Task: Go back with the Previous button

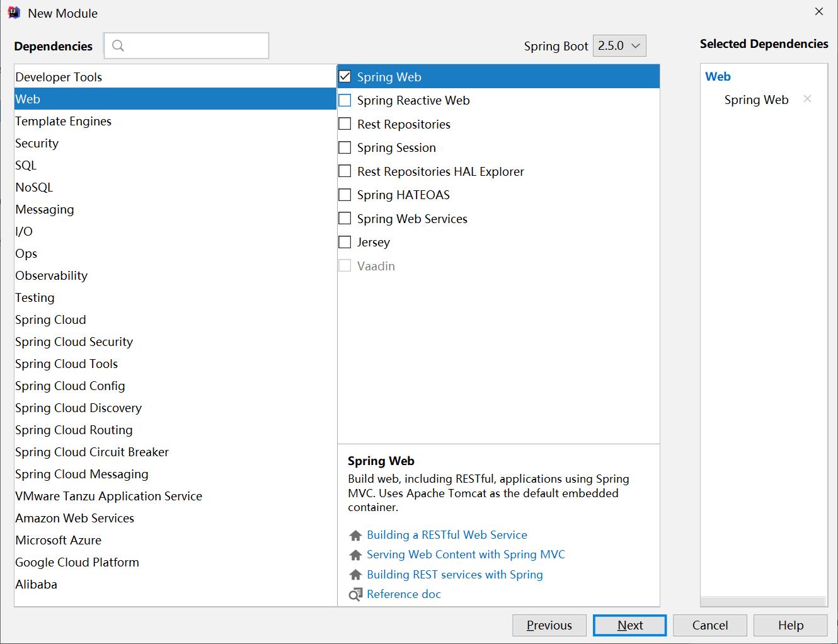Action: 549,625
